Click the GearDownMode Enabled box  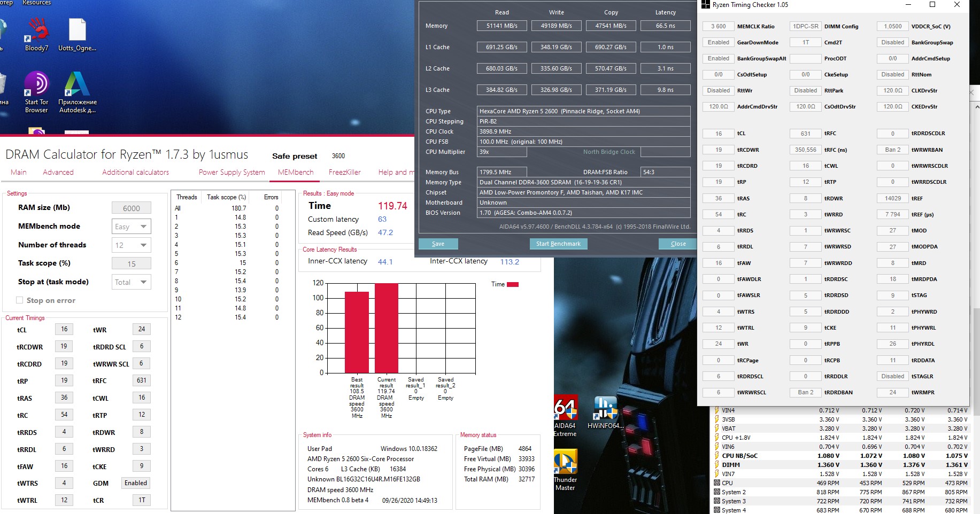pos(719,42)
